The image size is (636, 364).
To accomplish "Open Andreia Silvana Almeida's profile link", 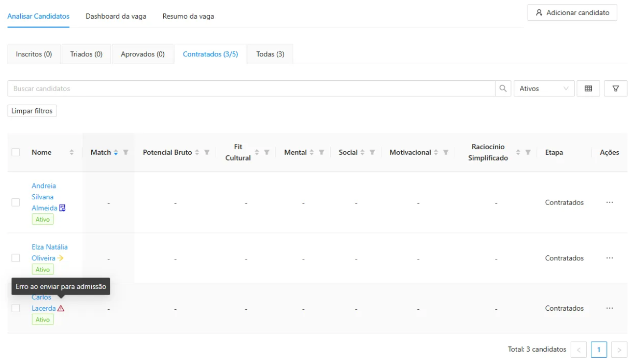I will click(x=45, y=197).
